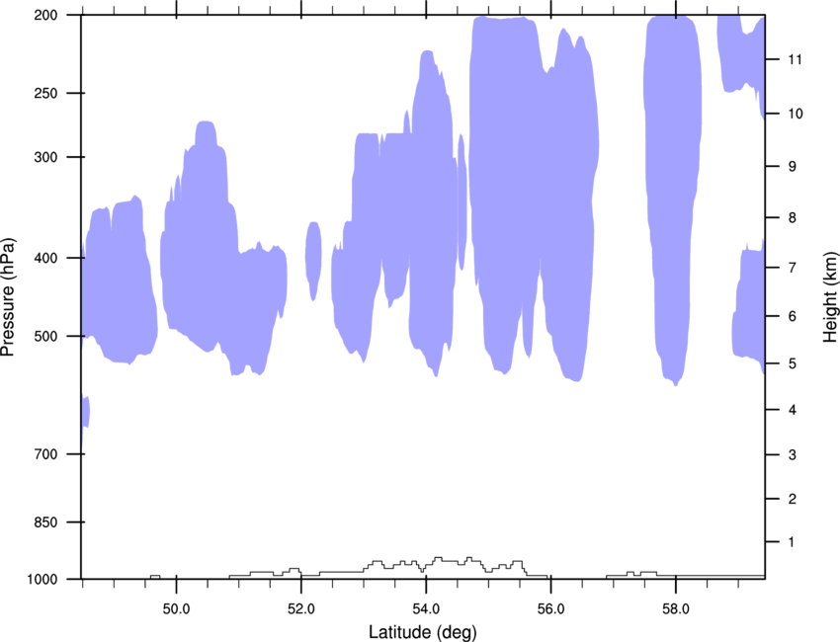The image size is (840, 642).
Task: Pick the 6 km height label
Action: tap(792, 316)
